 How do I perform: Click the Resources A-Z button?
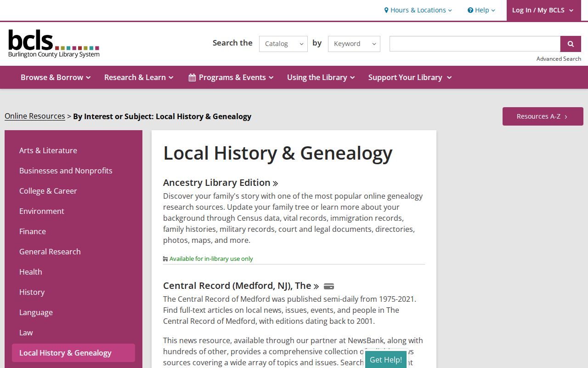543,116
